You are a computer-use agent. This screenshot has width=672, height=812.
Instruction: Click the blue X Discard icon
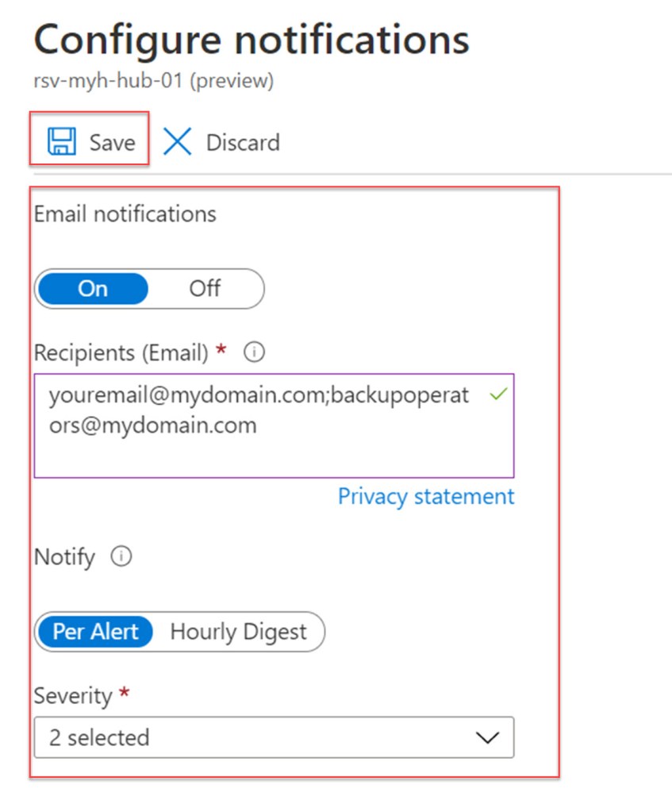click(176, 141)
